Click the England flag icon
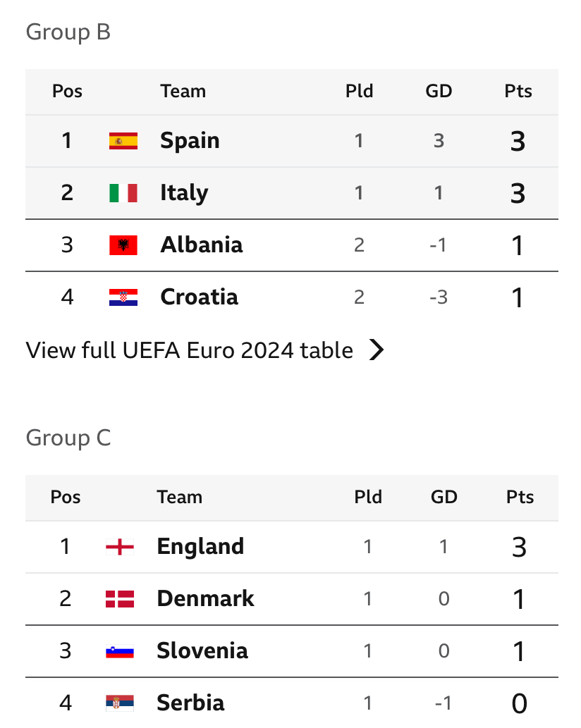The width and height of the screenshot is (581, 728). [120, 546]
